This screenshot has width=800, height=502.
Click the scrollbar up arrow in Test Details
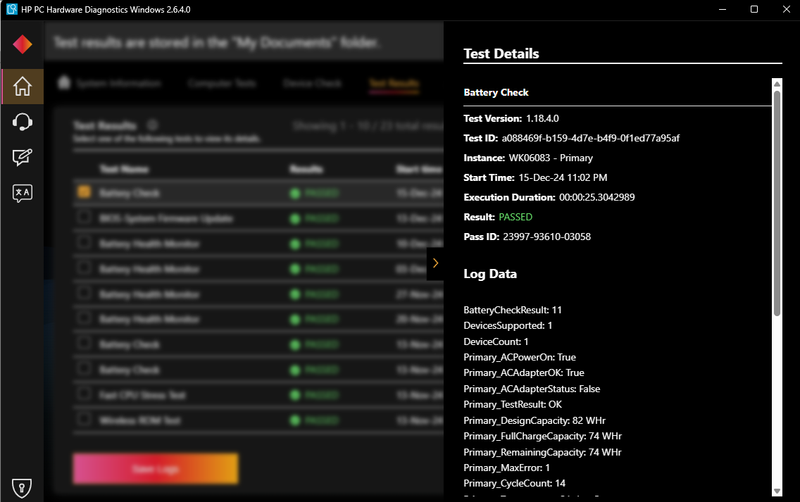coord(777,84)
